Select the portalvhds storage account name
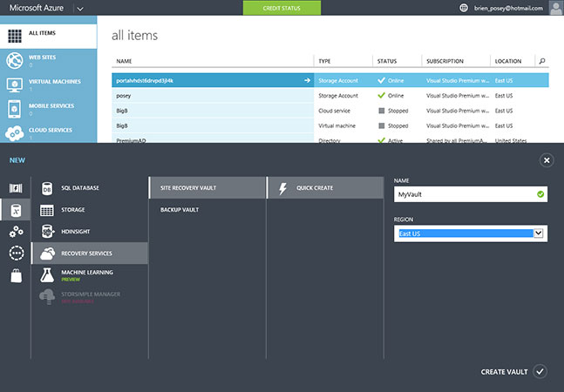Screen dimensions: 564x392 click(x=145, y=80)
